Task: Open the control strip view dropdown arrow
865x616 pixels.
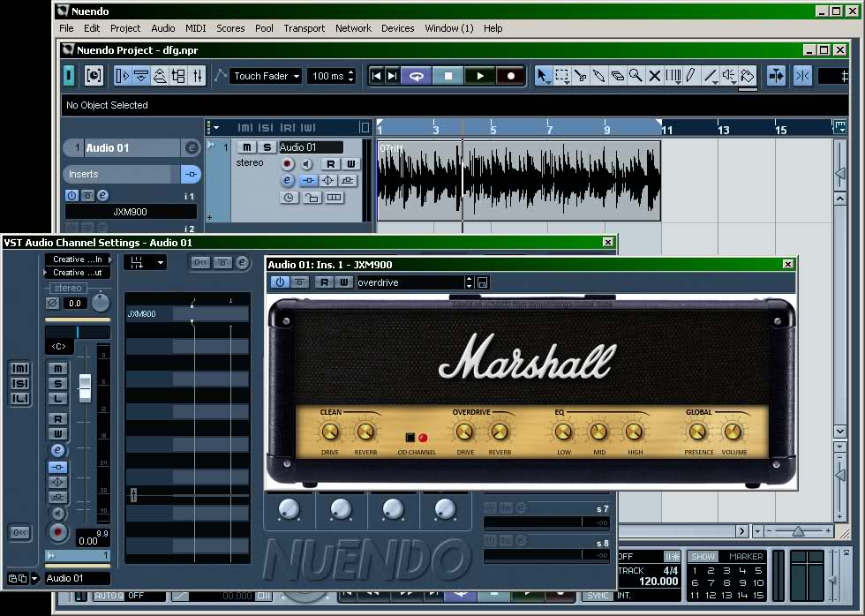Action: click(x=161, y=262)
